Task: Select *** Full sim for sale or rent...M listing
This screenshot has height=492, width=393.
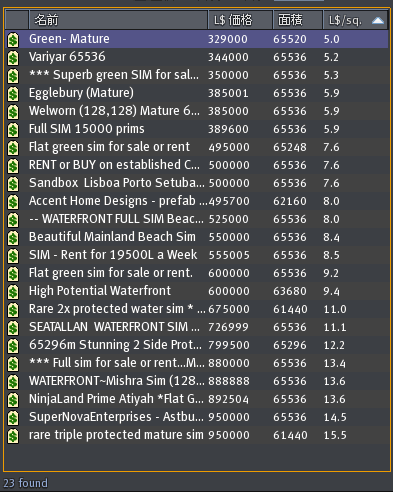Action: coord(197,363)
